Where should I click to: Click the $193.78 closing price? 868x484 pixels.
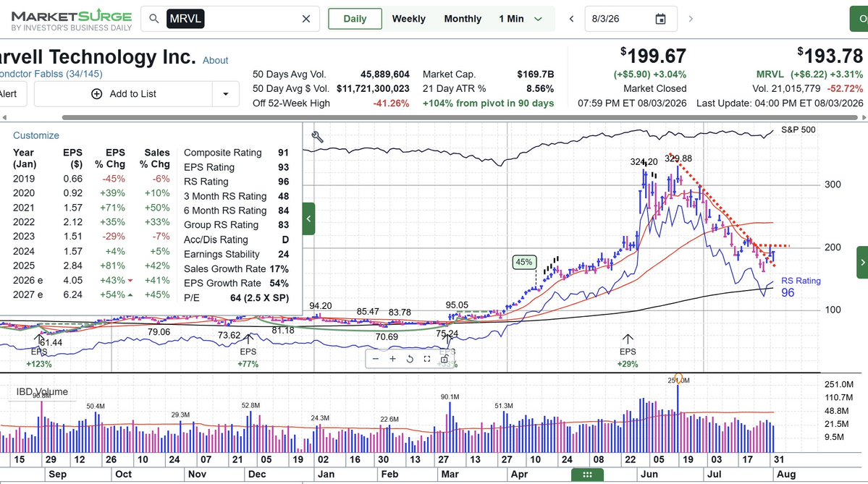[830, 56]
